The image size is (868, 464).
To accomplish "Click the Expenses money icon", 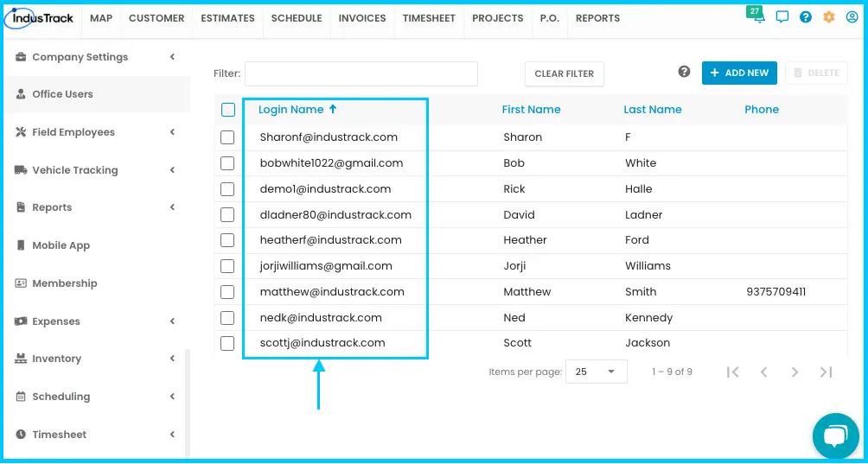I will (x=21, y=321).
